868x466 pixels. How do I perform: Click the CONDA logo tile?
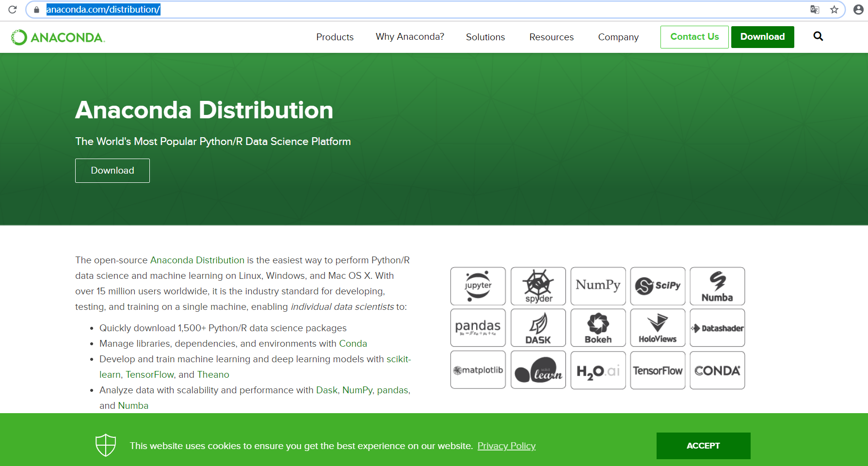click(717, 370)
